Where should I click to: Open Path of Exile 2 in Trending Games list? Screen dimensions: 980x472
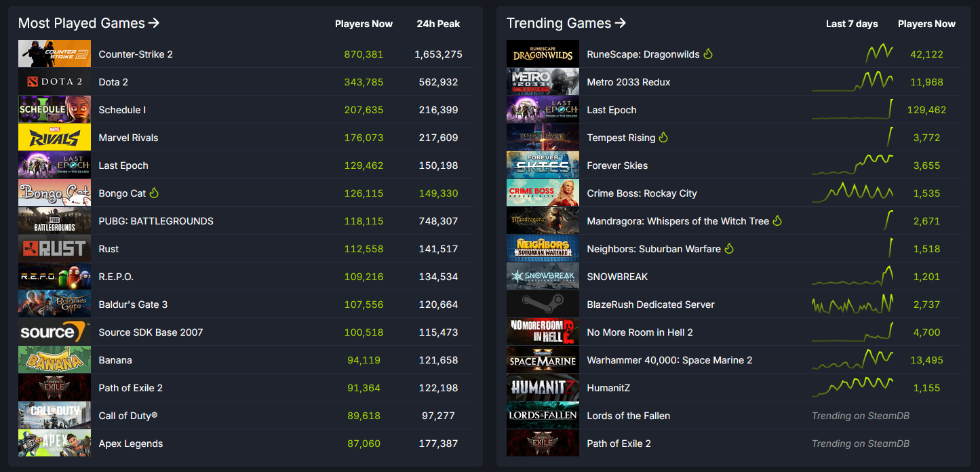pyautogui.click(x=619, y=444)
